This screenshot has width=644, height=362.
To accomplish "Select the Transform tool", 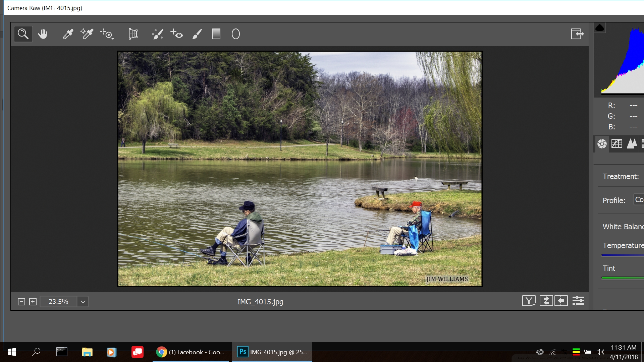I will tap(133, 34).
